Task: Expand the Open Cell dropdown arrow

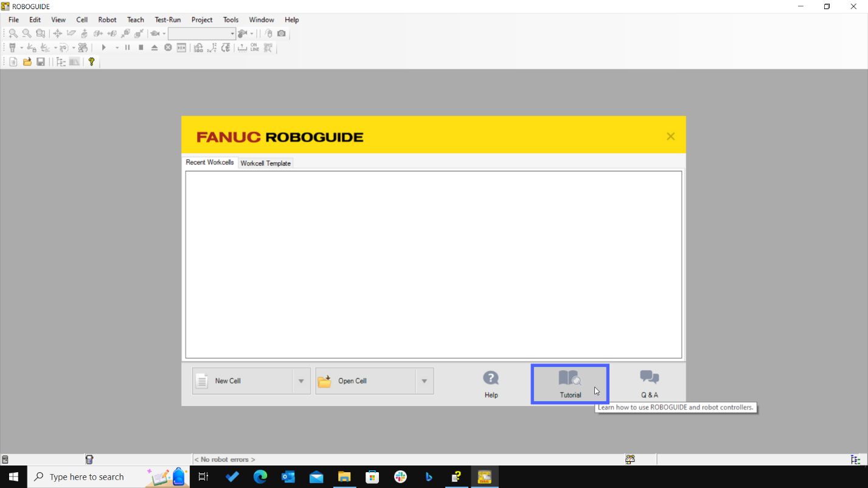Action: 424,381
